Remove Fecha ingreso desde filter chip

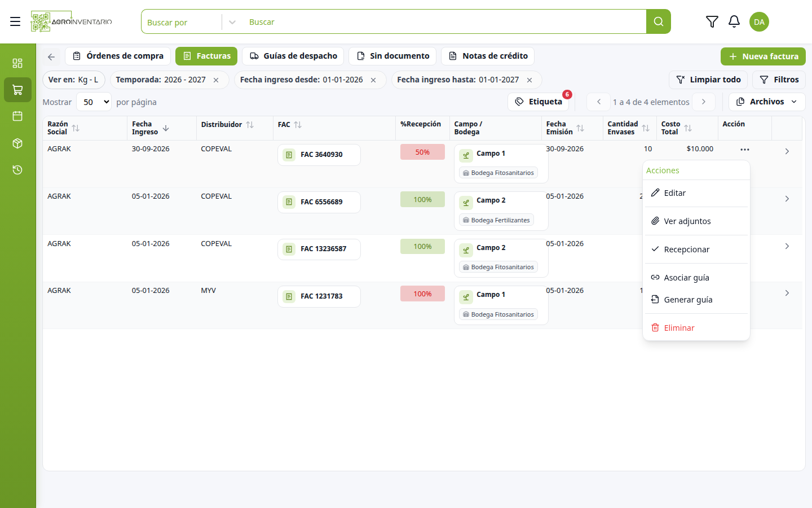click(x=373, y=80)
